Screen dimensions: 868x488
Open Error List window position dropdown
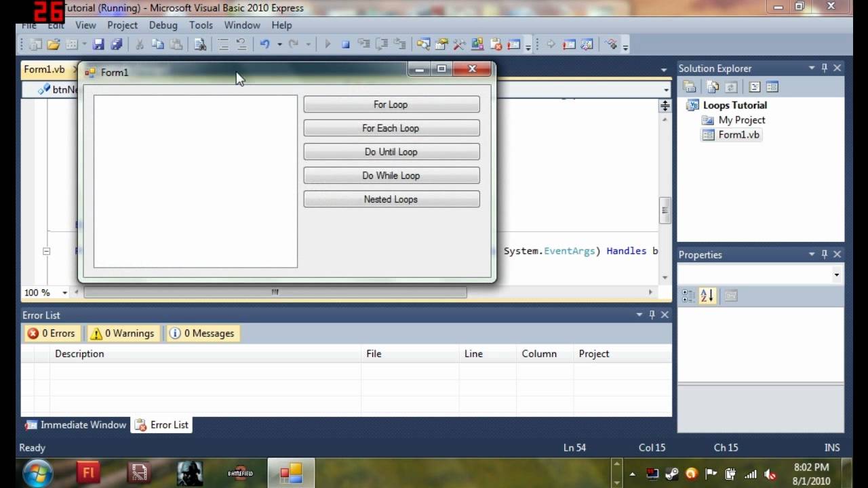point(639,314)
